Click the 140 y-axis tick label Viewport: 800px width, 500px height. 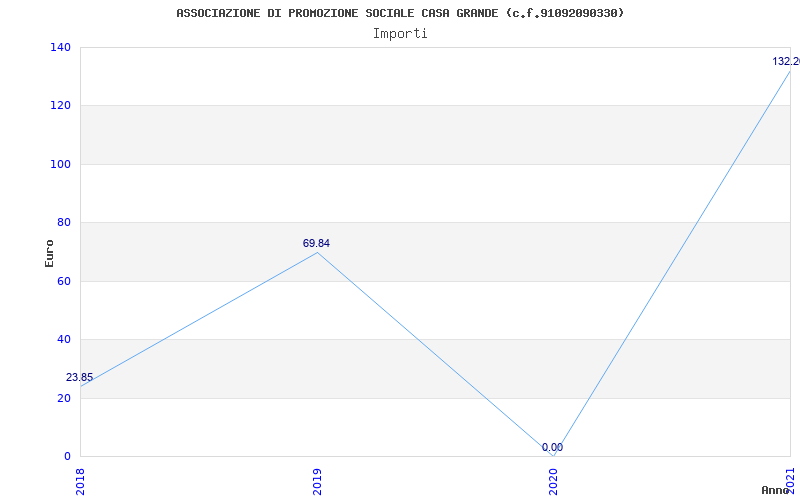tap(60, 47)
